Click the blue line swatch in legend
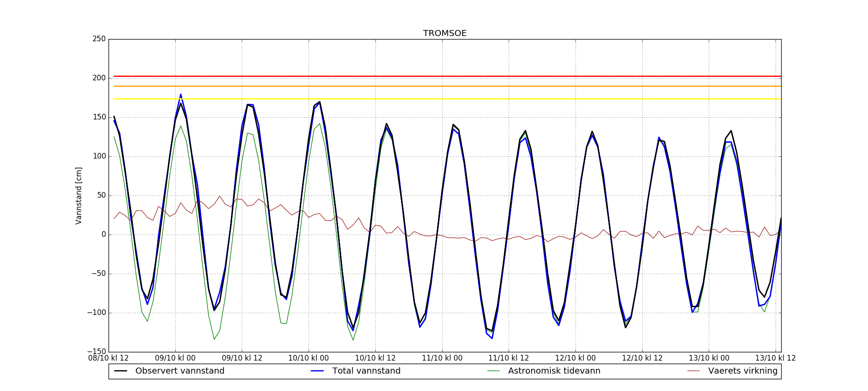868x391 pixels. 318,371
